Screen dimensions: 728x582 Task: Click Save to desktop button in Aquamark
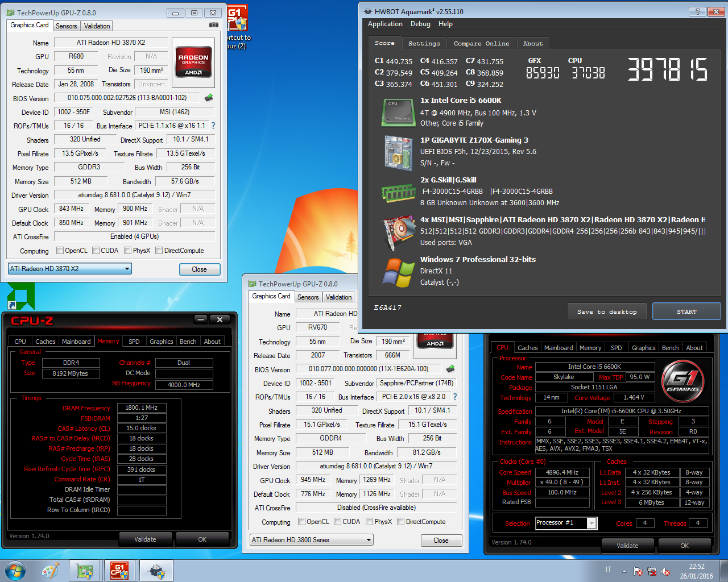click(607, 311)
